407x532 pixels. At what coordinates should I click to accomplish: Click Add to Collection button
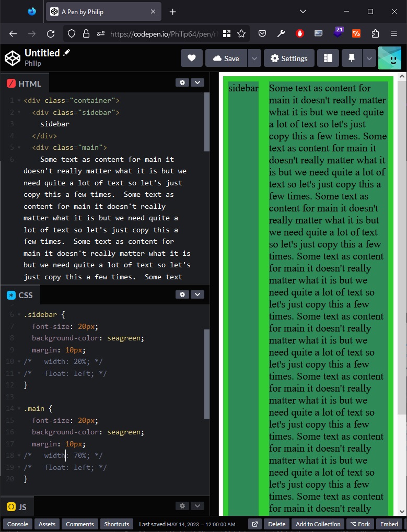click(318, 524)
